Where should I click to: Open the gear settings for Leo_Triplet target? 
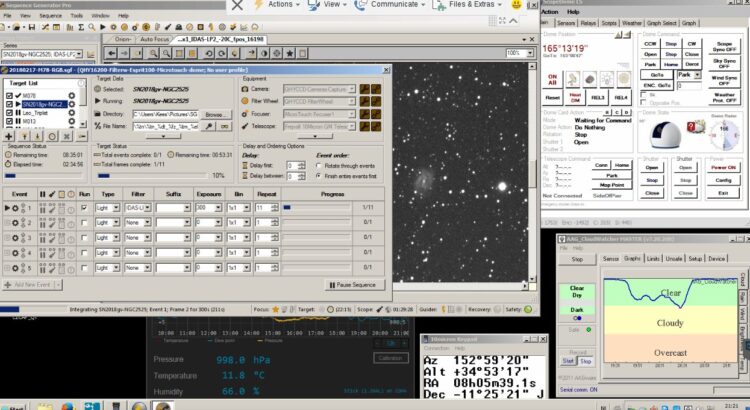pyautogui.click(x=72, y=113)
